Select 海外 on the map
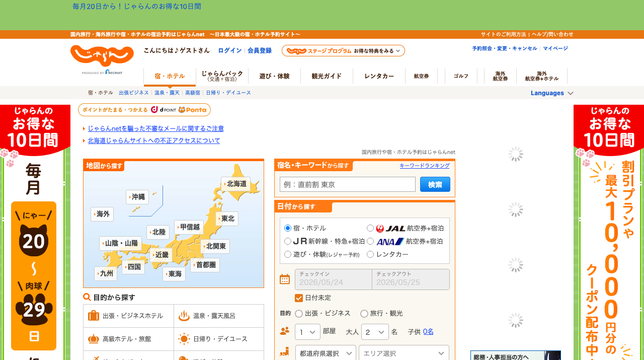 pos(102,214)
